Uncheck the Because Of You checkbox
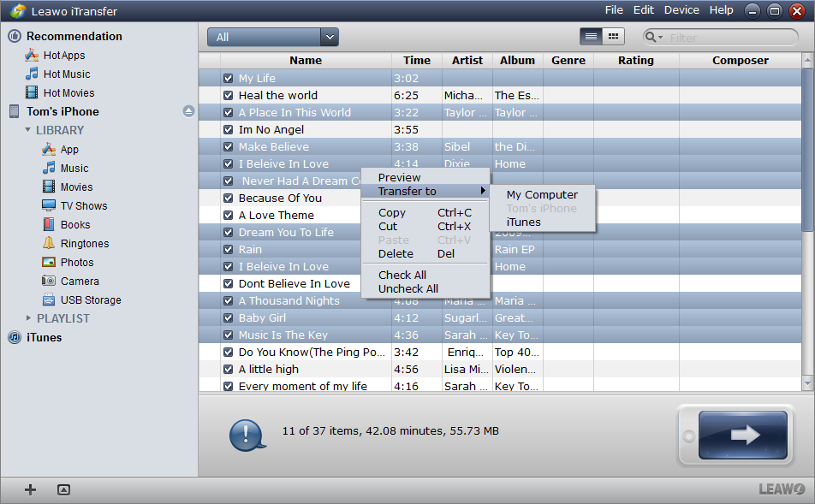Image resolution: width=815 pixels, height=504 pixels. tap(229, 198)
